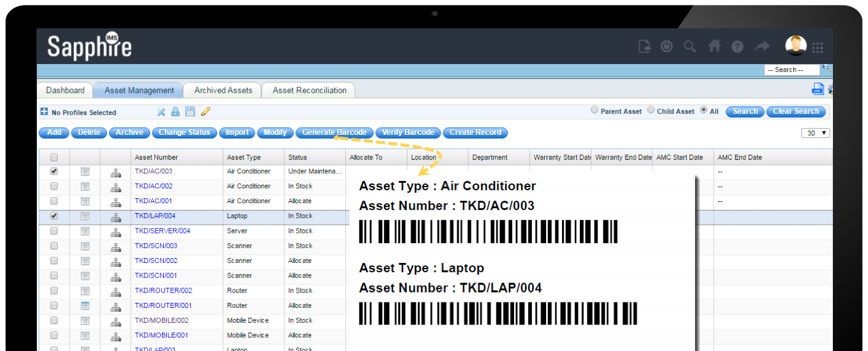Open the user profile avatar
The height and width of the screenshot is (351, 868).
[795, 46]
